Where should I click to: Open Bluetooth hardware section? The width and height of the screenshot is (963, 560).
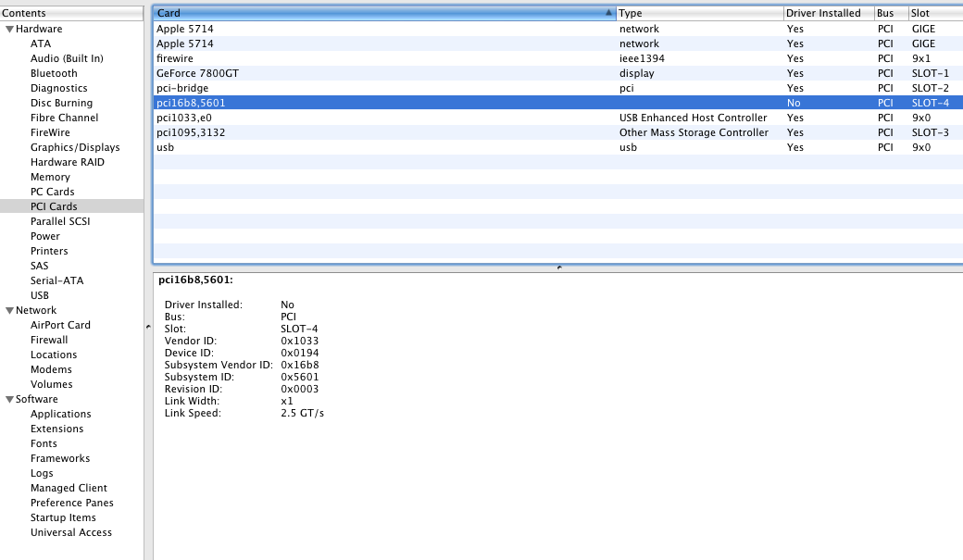pyautogui.click(x=54, y=73)
